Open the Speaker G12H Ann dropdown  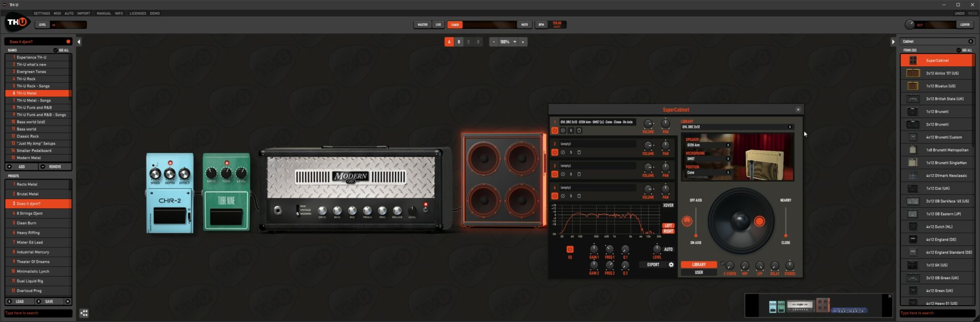click(x=707, y=145)
